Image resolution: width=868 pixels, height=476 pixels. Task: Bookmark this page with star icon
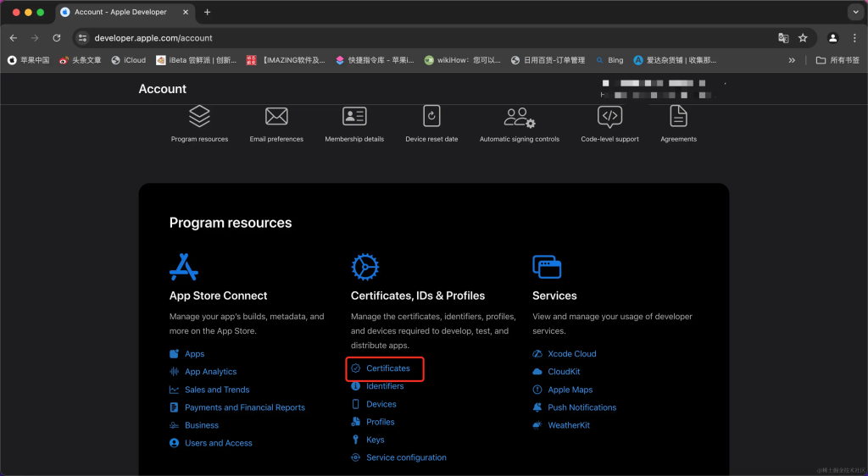(803, 38)
